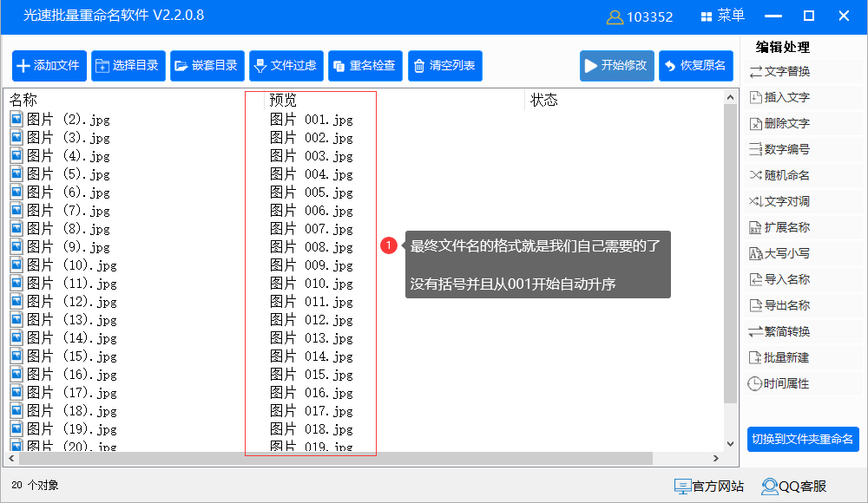This screenshot has width=868, height=503.
Task: Select the 插入文字 insert text tool
Action: (x=779, y=97)
